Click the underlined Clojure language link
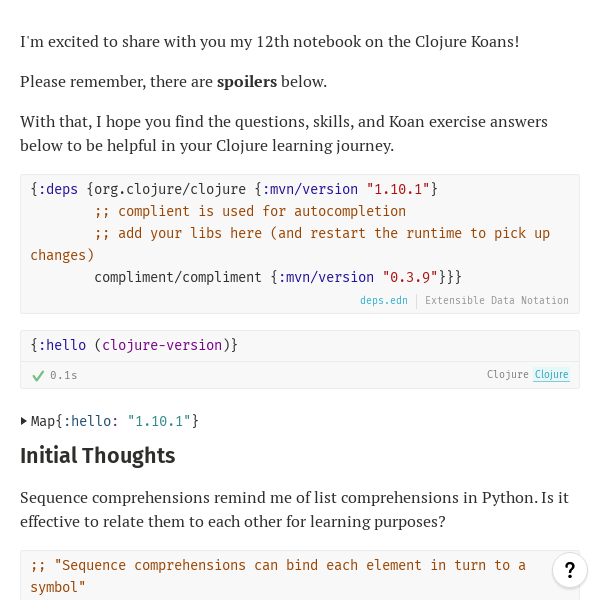The height and width of the screenshot is (600, 600). coord(551,375)
